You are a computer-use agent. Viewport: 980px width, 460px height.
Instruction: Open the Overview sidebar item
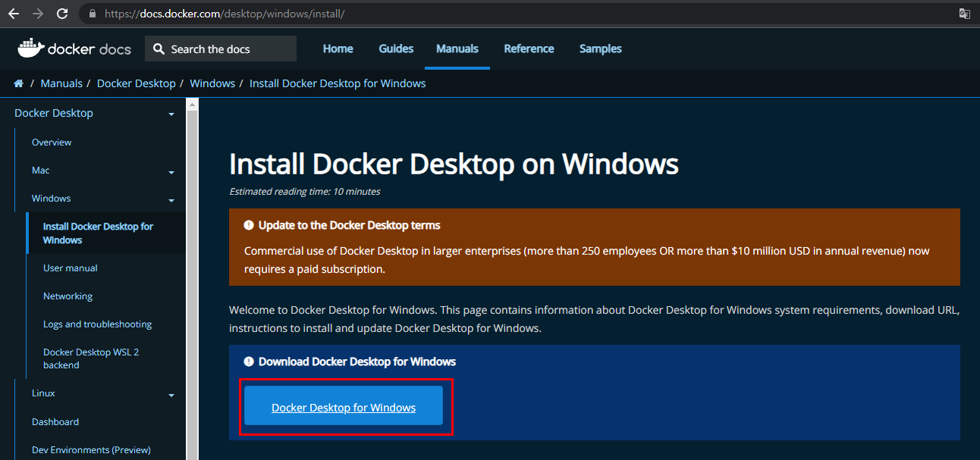52,142
